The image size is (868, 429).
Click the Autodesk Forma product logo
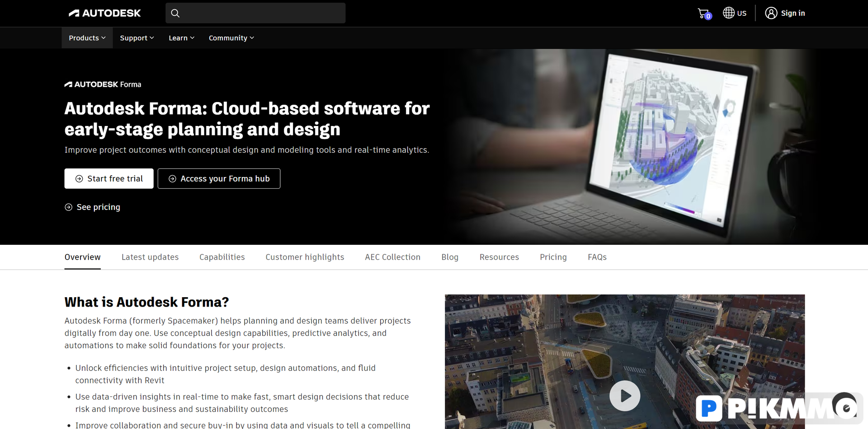pyautogui.click(x=103, y=84)
